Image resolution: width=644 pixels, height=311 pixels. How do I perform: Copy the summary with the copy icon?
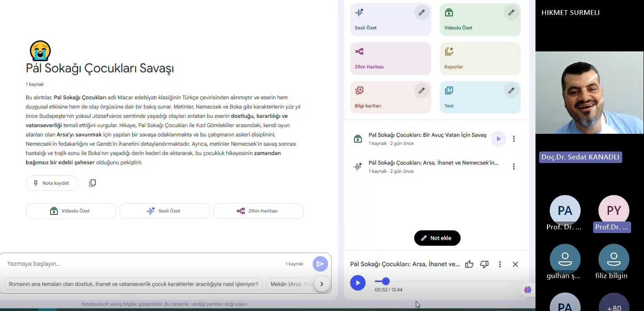click(x=92, y=183)
